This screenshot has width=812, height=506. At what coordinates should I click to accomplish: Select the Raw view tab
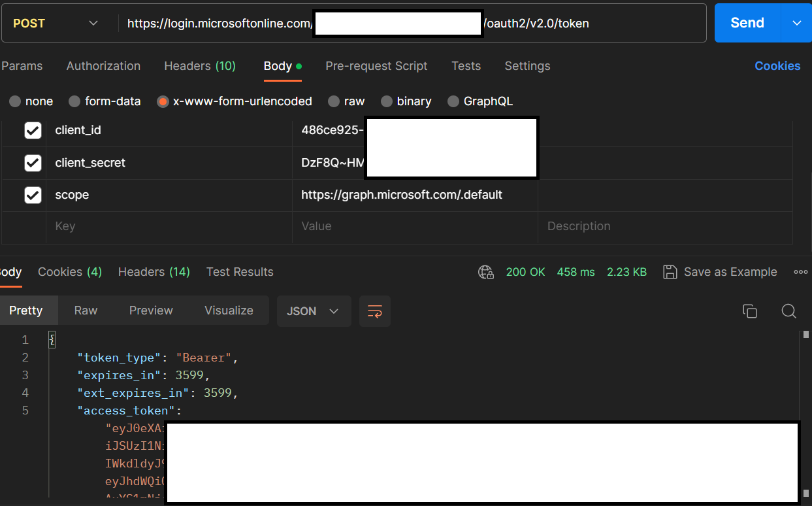click(x=86, y=311)
